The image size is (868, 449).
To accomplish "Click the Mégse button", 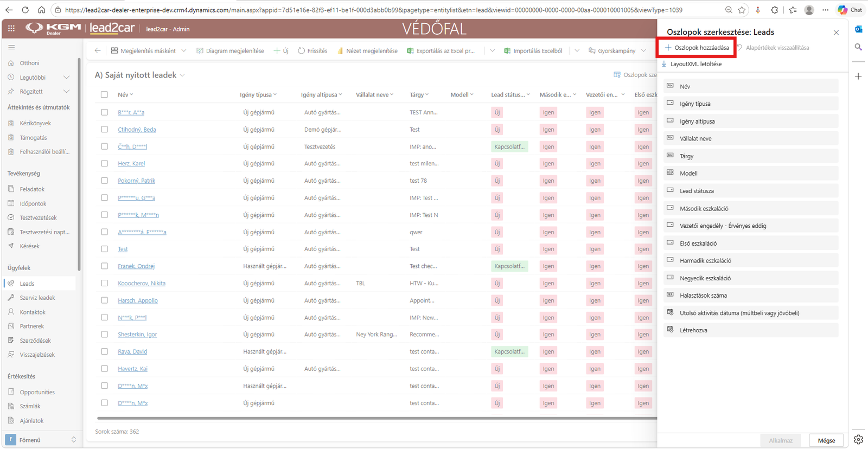I will pos(826,440).
